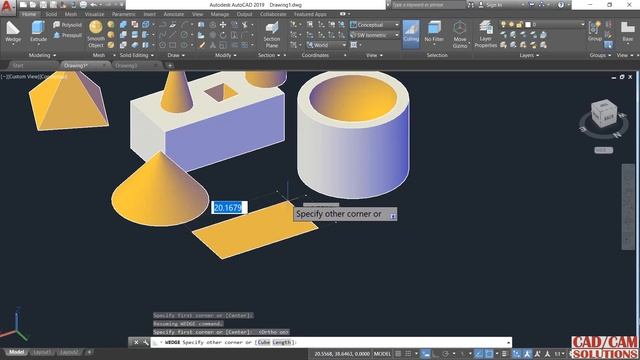Image resolution: width=640 pixels, height=360 pixels.
Task: Click the Save icon in Quick Access toolbar
Action: point(43,5)
